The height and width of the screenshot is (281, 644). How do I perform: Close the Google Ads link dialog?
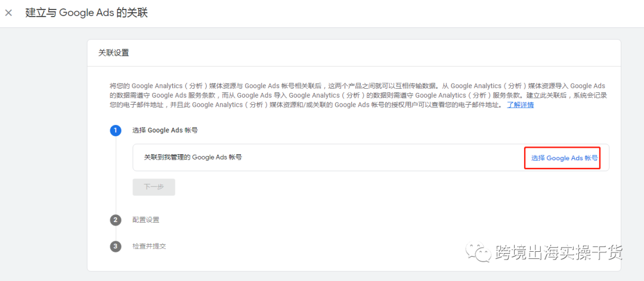pyautogui.click(x=8, y=13)
